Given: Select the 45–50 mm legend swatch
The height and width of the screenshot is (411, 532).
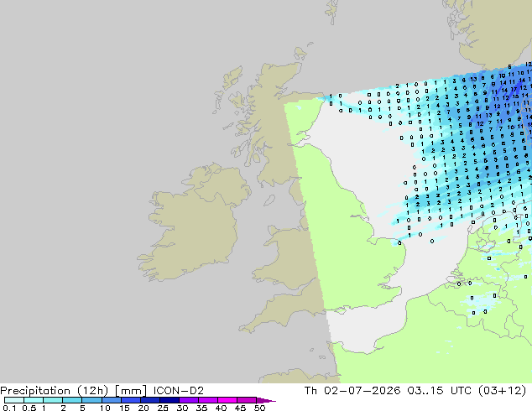Looking at the screenshot, I should point(247,400).
